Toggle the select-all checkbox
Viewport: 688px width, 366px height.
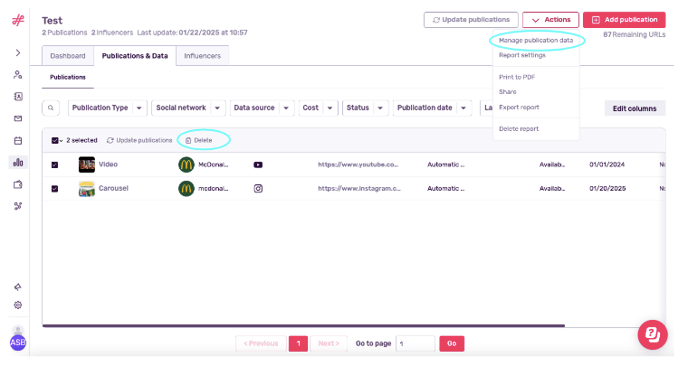coord(55,140)
